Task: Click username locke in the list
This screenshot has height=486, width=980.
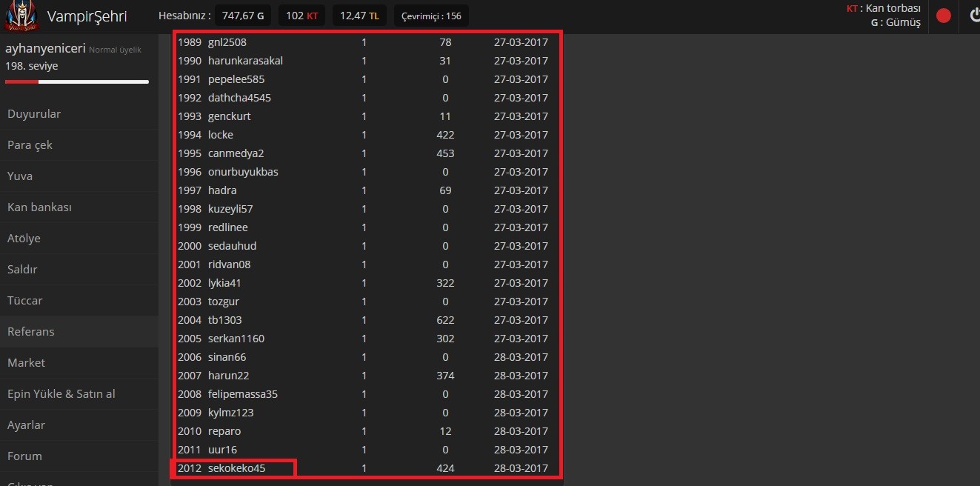Action: click(x=221, y=135)
